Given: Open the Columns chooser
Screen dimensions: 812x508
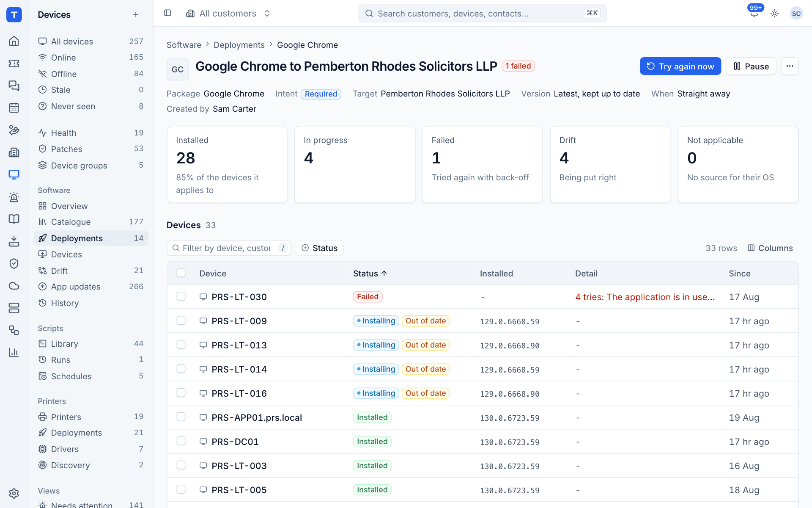Looking at the screenshot, I should (770, 248).
